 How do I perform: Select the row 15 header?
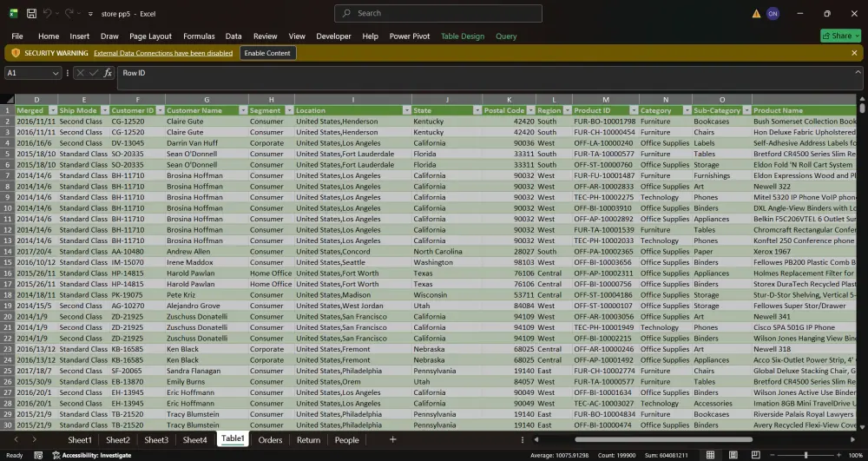pos(8,262)
